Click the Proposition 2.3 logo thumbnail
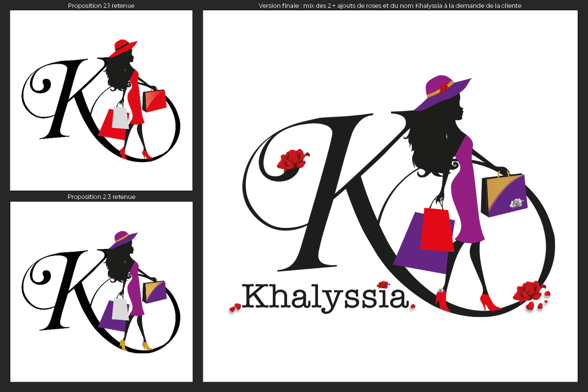The width and height of the screenshot is (588, 392). pos(101,293)
